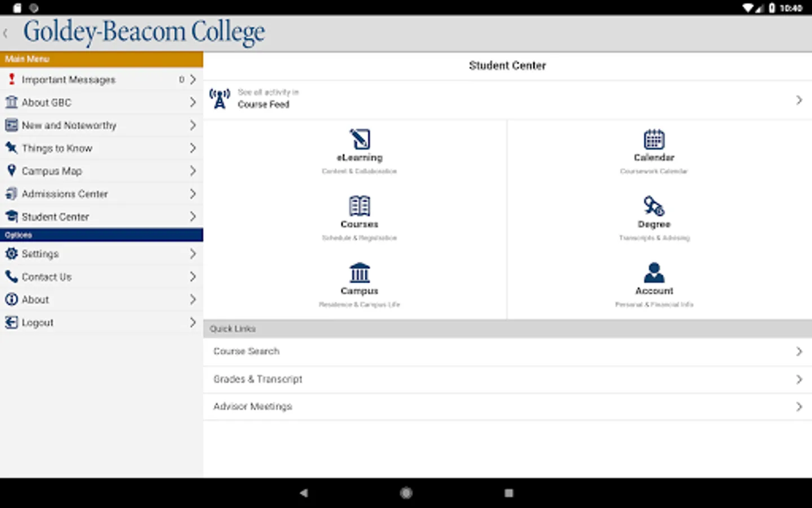Tap the Logout arrow icon

click(11, 322)
